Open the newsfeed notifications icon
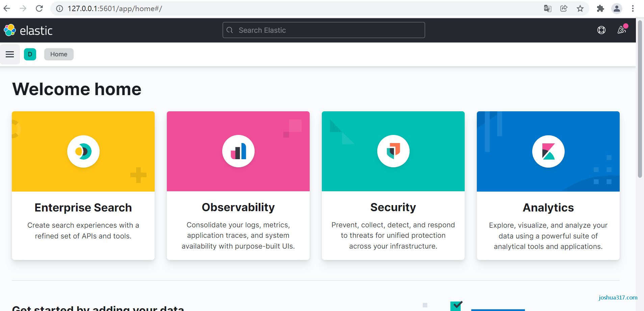 [622, 30]
